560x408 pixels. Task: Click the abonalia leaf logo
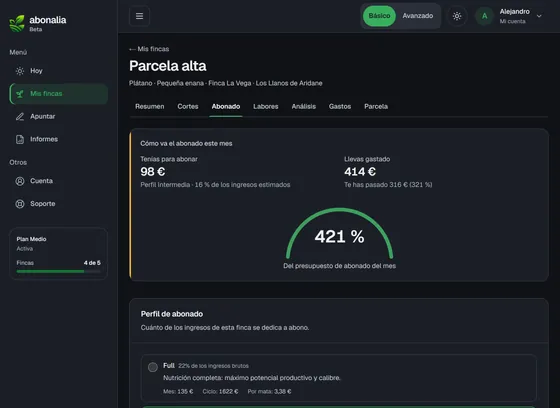click(17, 24)
